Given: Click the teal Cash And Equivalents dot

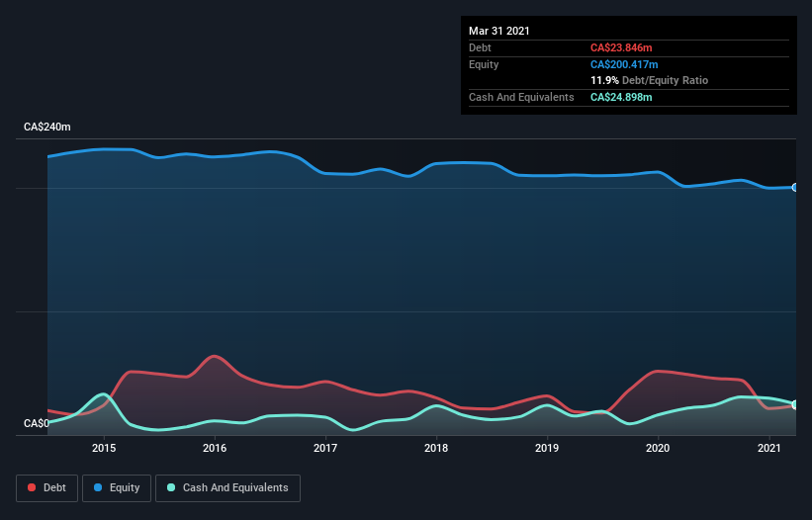Looking at the screenshot, I should [x=171, y=487].
